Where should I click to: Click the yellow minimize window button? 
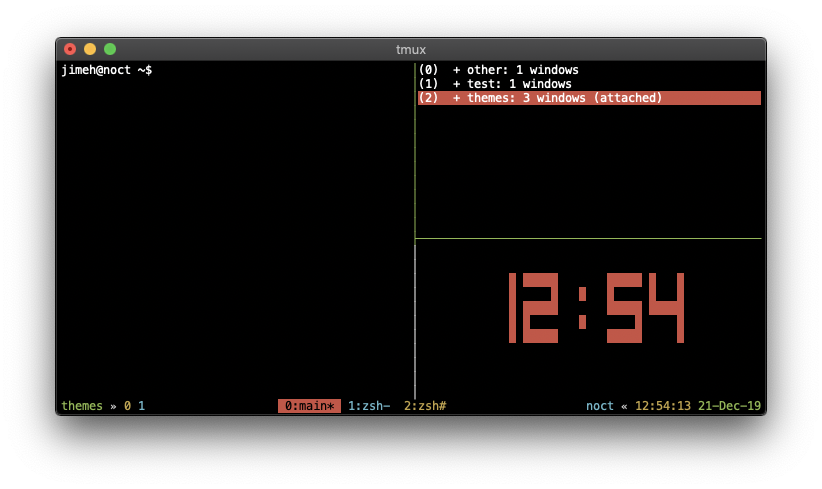point(90,49)
